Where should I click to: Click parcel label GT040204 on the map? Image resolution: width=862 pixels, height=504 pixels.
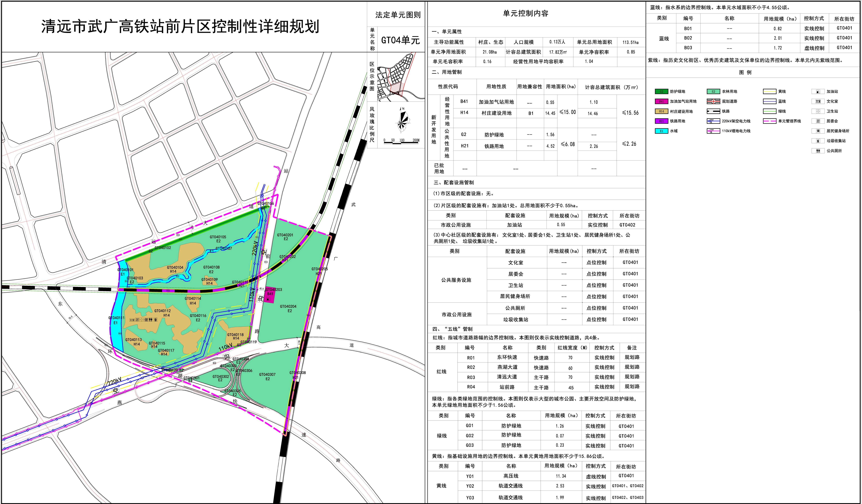(288, 307)
